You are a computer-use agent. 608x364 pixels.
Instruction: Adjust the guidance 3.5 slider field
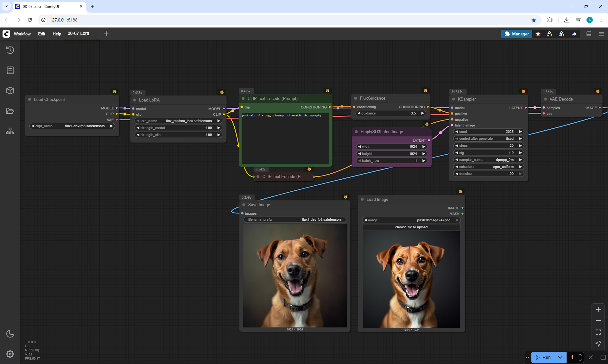tap(391, 113)
